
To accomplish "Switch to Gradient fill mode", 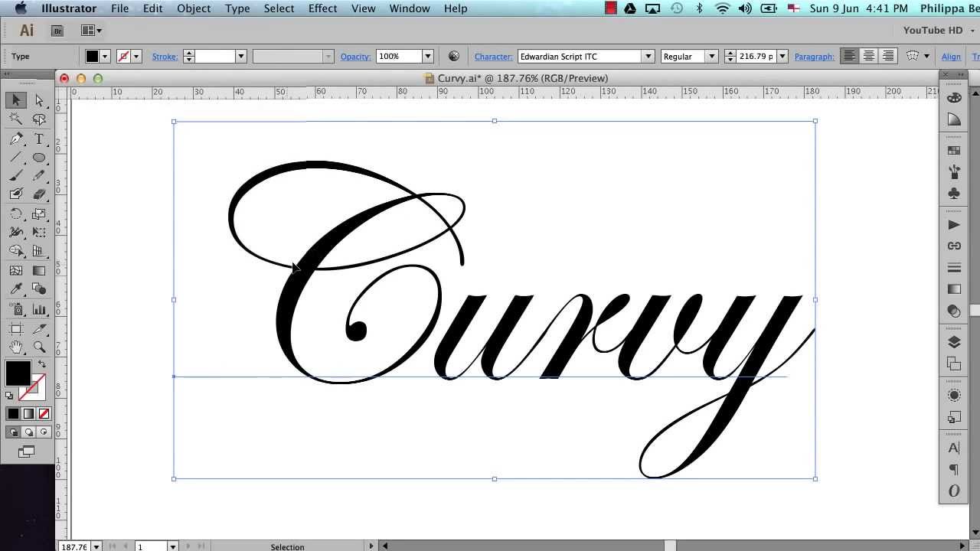I will tap(28, 414).
